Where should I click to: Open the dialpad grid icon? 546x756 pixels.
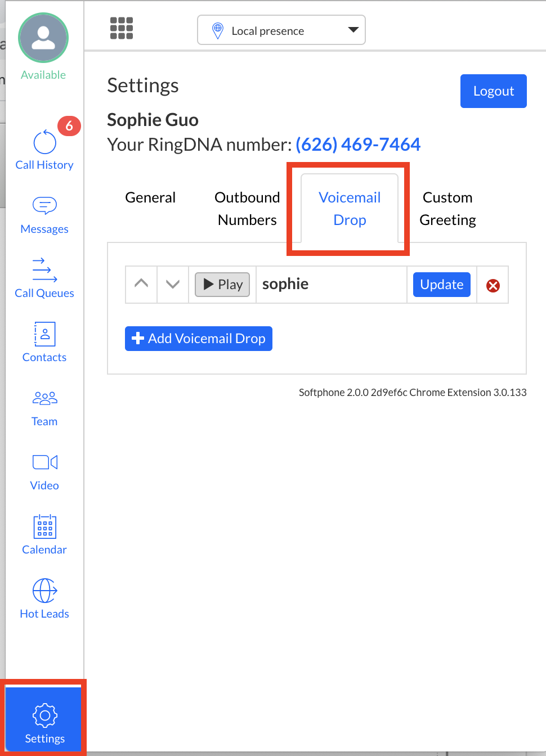(122, 28)
